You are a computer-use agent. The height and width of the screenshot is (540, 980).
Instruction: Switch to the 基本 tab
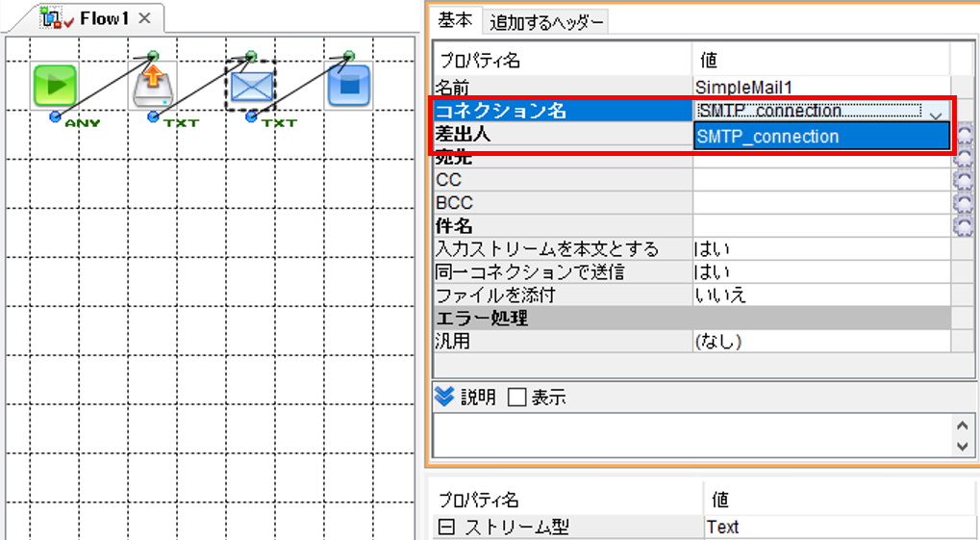(x=455, y=20)
